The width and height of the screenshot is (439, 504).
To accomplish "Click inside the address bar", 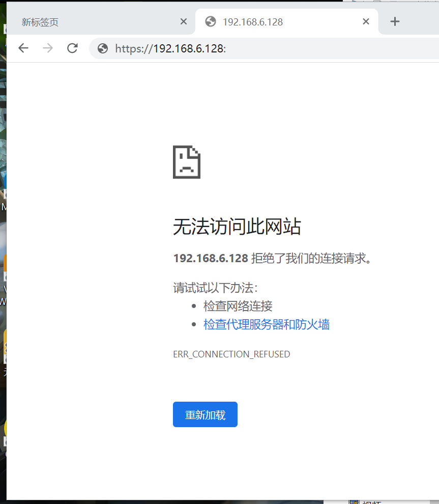I will pos(229,48).
